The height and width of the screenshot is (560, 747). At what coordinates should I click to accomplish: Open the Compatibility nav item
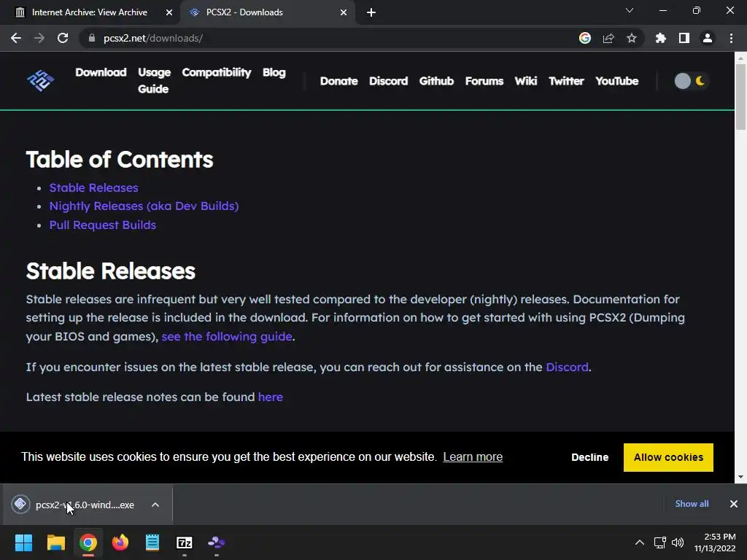point(216,72)
